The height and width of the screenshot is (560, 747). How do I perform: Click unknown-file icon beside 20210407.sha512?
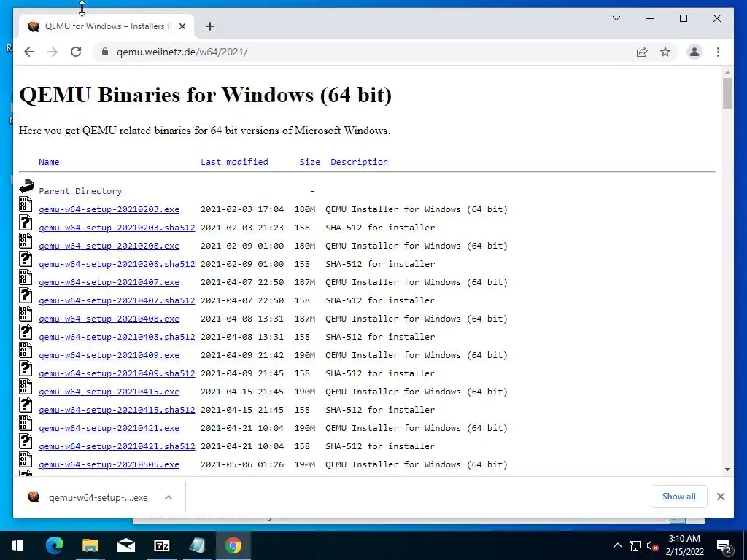[x=26, y=295]
